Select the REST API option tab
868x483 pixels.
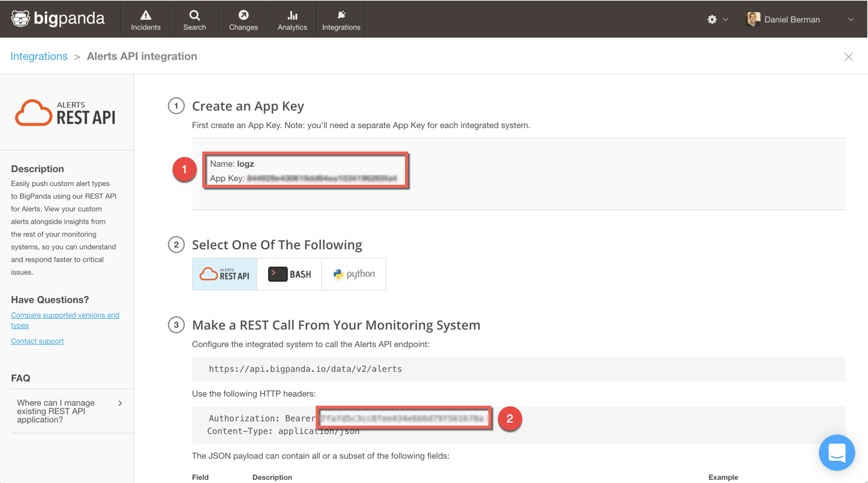coord(225,274)
